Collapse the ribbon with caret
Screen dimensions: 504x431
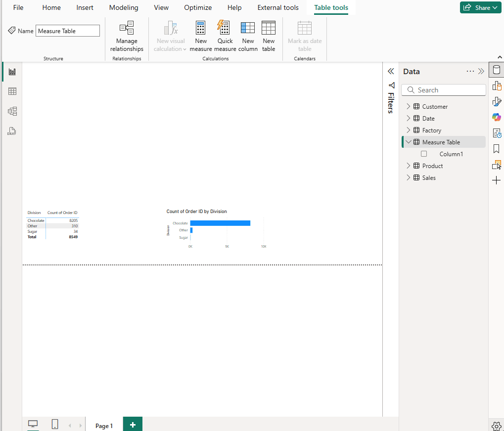click(500, 57)
